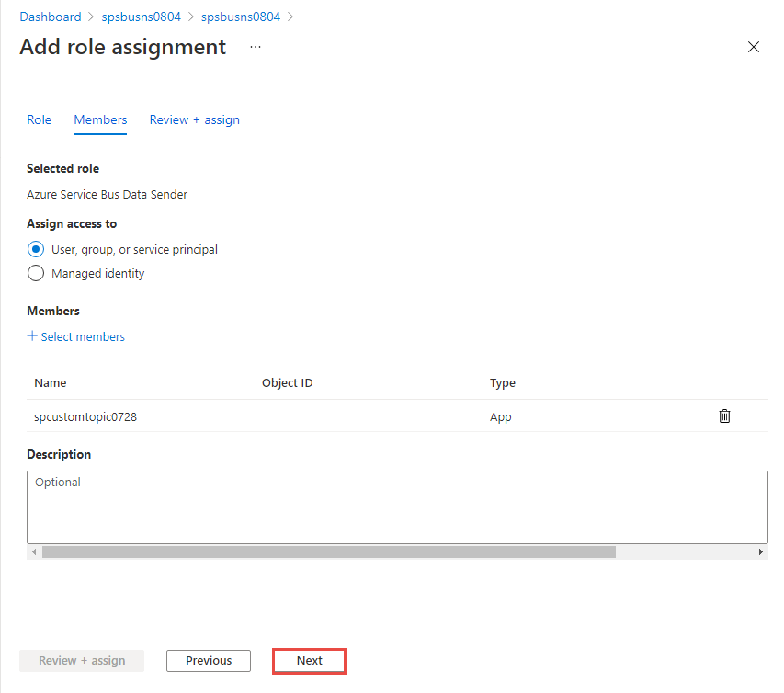Click the left scroll arrow under Description

click(x=34, y=551)
